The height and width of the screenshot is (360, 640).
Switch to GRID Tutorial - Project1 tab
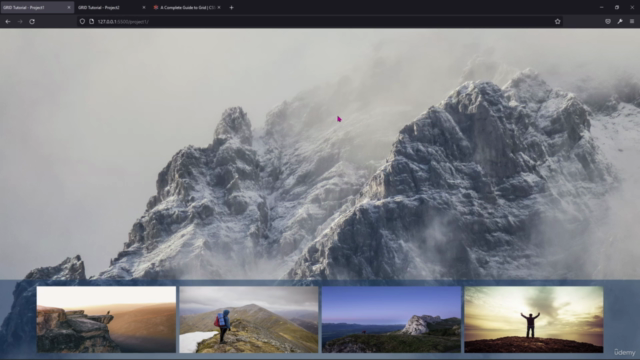click(37, 7)
